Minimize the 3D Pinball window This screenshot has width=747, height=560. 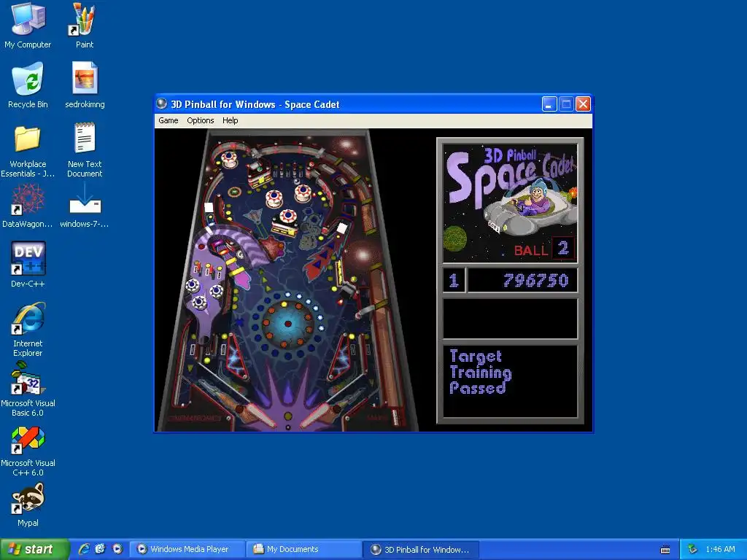549,104
